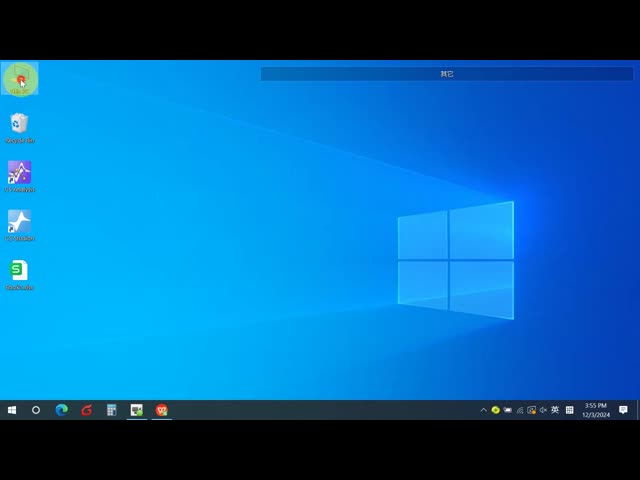
Task: Open the Windows Start menu
Action: 12,410
